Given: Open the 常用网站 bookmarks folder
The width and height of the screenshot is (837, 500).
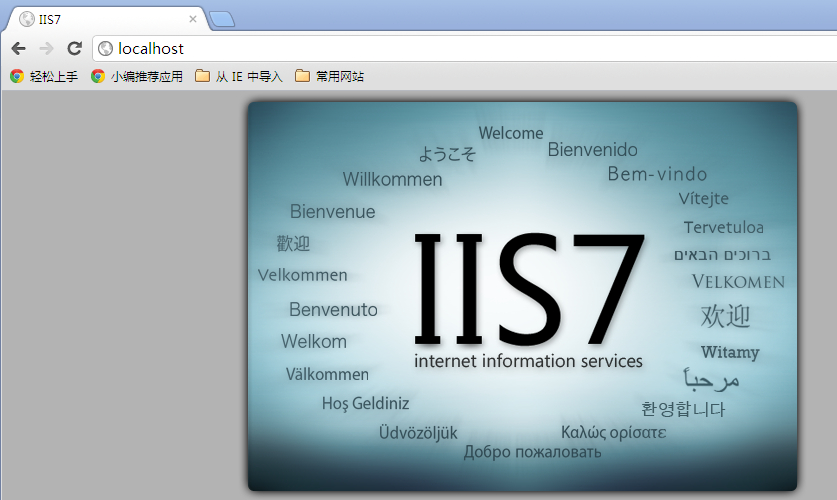Looking at the screenshot, I should pos(329,76).
